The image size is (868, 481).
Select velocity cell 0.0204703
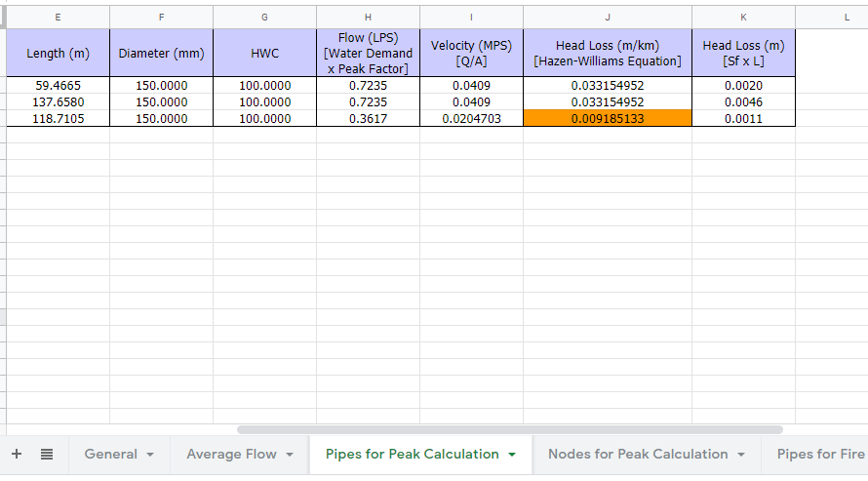(x=472, y=118)
